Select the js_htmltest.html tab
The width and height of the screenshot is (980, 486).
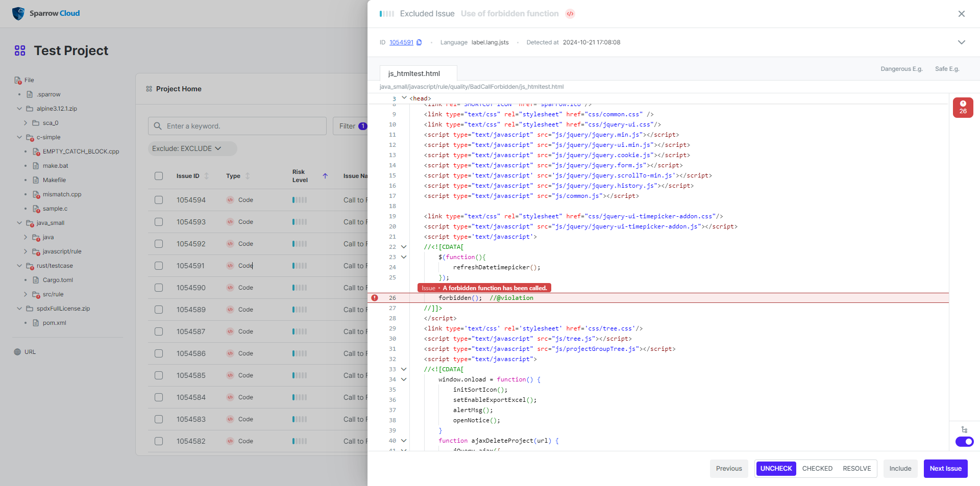pyautogui.click(x=419, y=73)
